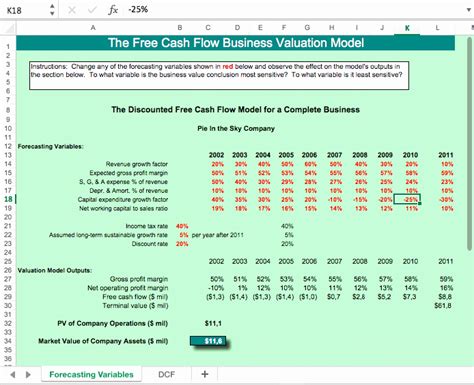Image resolution: width=474 pixels, height=385 pixels.
Task: Click the vertical scrollbar thumb
Action: pos(470,143)
